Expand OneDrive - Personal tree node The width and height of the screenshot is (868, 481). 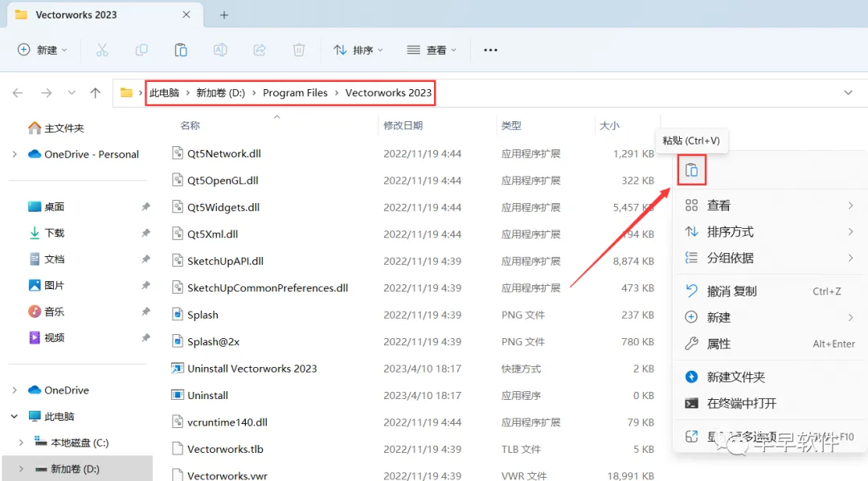[x=14, y=154]
